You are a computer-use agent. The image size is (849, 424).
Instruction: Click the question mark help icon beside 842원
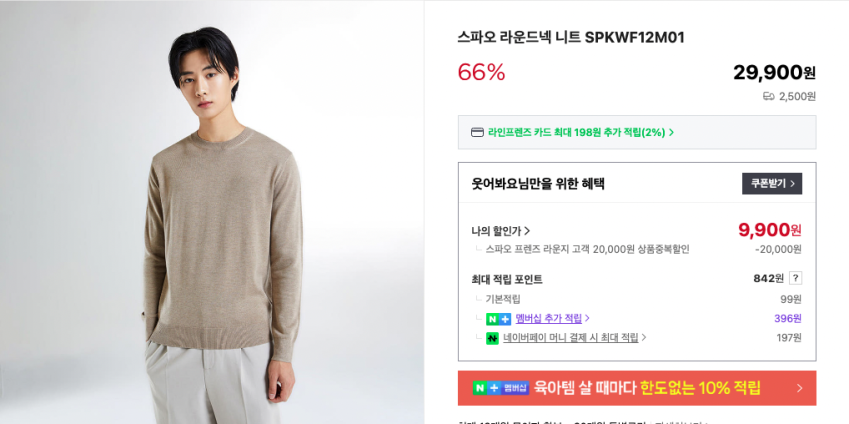tap(795, 278)
